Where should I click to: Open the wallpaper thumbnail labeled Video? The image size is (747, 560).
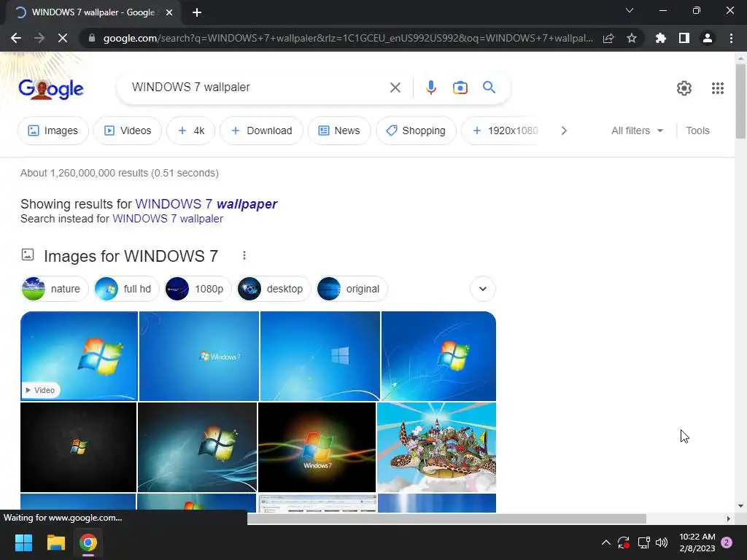pos(79,356)
